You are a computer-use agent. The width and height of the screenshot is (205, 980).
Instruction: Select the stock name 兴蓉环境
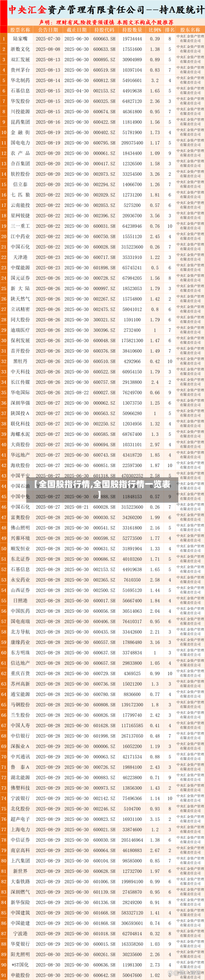point(20,538)
